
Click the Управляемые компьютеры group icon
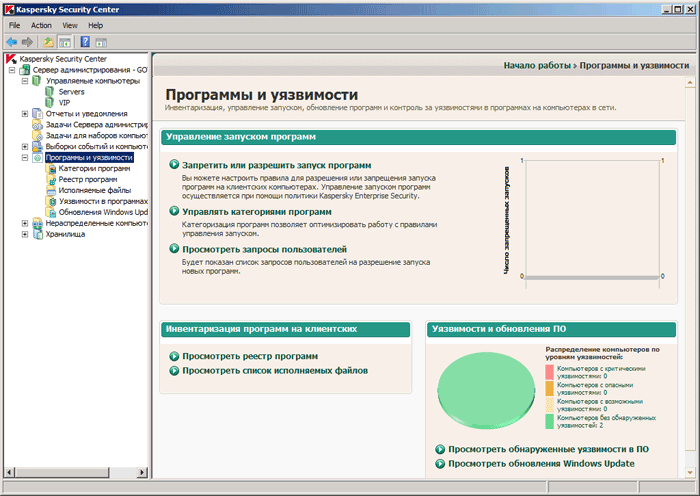point(37,80)
